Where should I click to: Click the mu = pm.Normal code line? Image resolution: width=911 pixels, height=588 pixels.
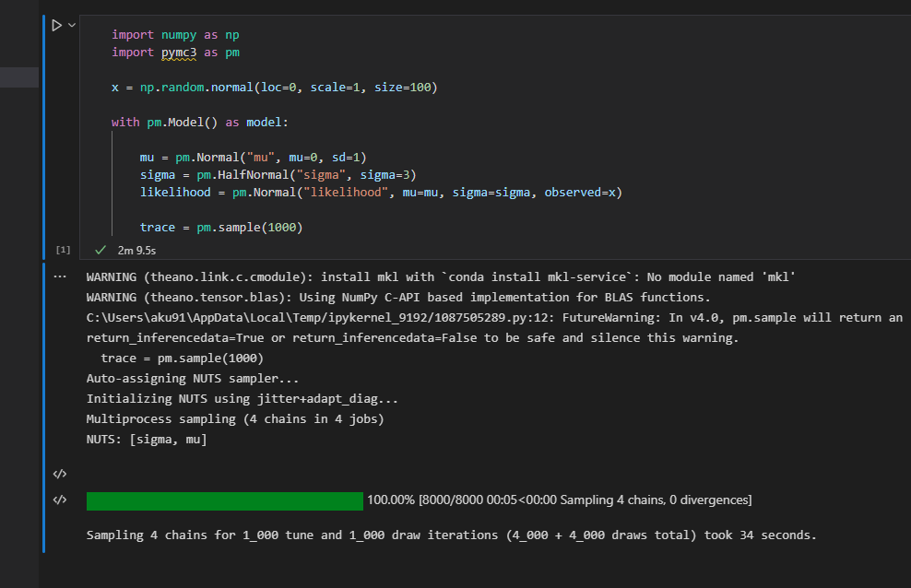pos(253,158)
